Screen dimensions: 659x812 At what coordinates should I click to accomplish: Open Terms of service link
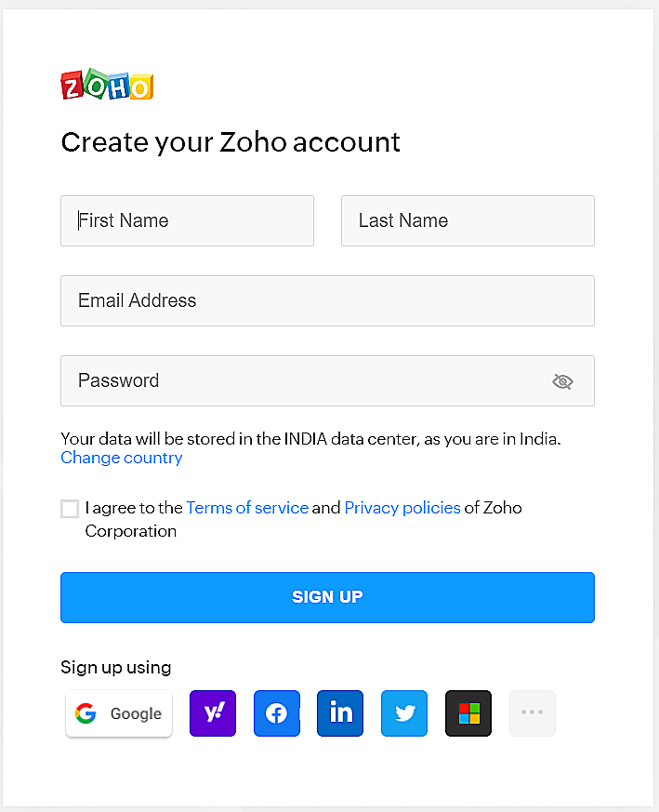coord(247,508)
